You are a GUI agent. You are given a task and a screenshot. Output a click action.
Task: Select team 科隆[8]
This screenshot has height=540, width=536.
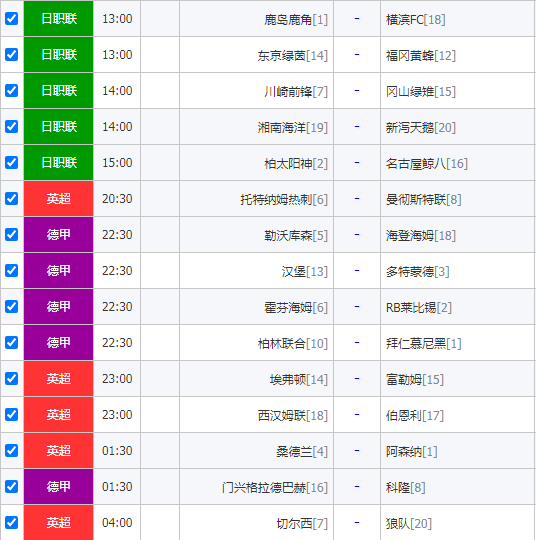click(405, 488)
